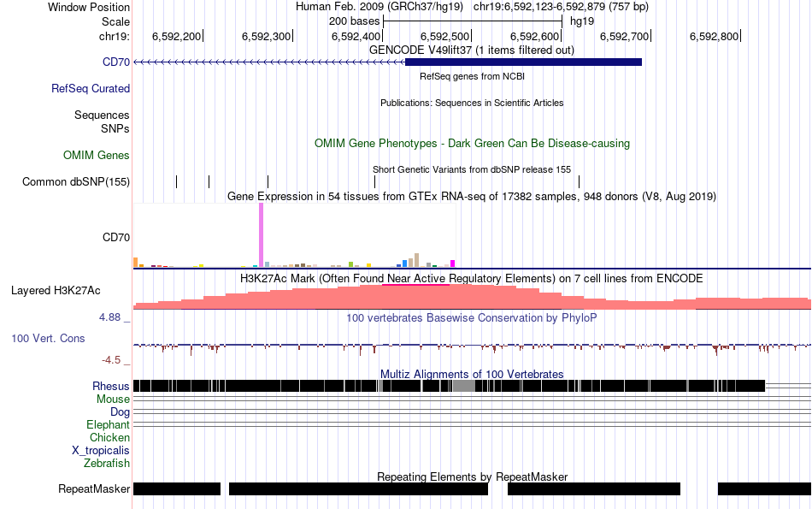Click the 6,592,200 ruler position label
The image size is (812, 509).
click(177, 36)
